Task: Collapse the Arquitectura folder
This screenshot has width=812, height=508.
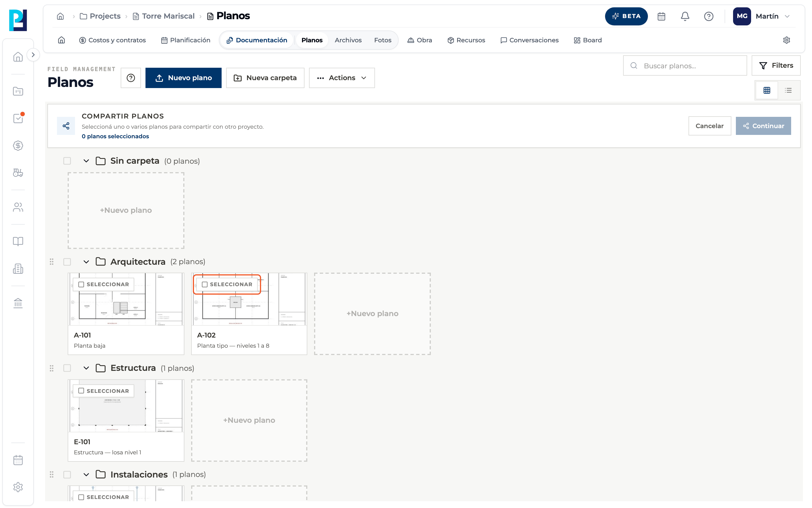Action: point(86,262)
